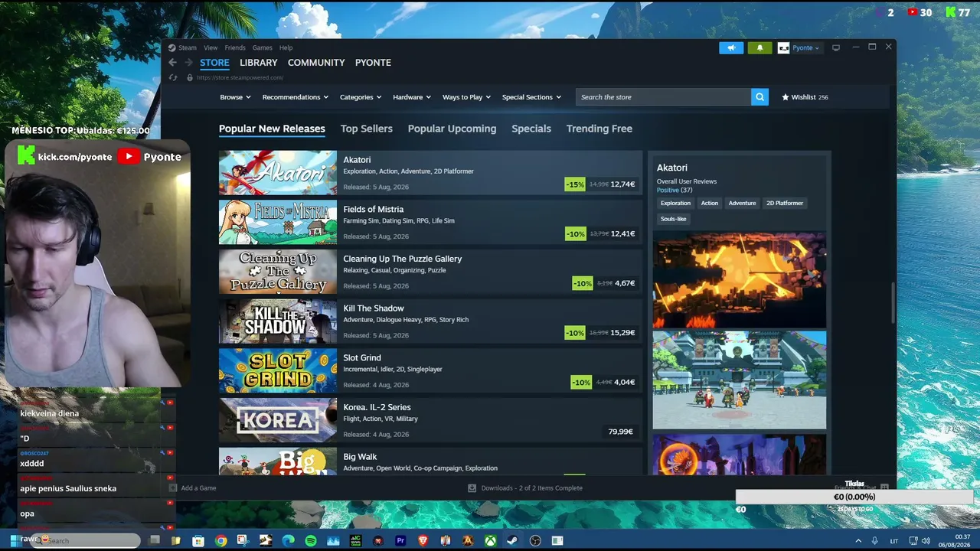This screenshot has height=551, width=980.
Task: Open Steam announcements megaphone button
Action: click(731, 47)
